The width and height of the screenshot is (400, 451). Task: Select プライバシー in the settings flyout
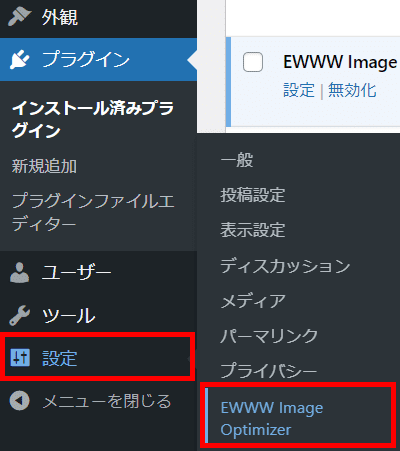coord(269,371)
